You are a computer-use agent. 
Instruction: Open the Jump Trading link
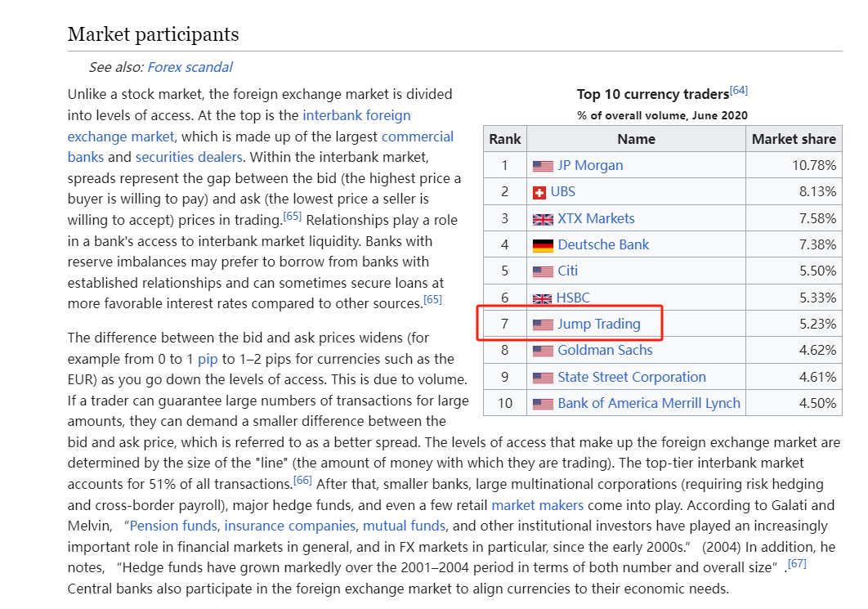coord(599,324)
